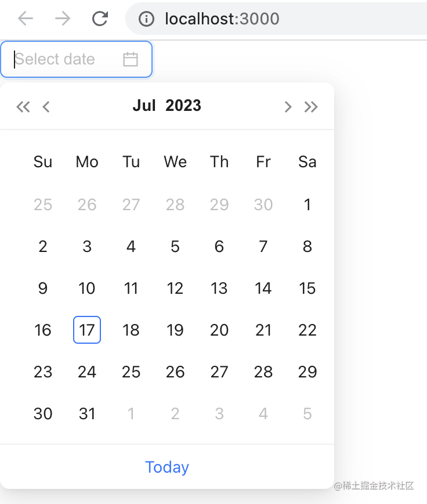Reload the page with refresh icon
The image size is (427, 504).
click(x=100, y=19)
